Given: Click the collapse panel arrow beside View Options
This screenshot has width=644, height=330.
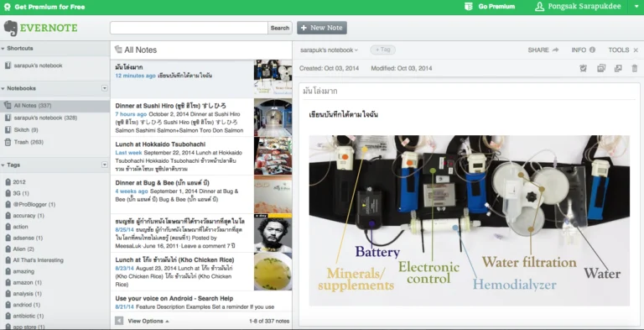Looking at the screenshot, I should (119, 321).
